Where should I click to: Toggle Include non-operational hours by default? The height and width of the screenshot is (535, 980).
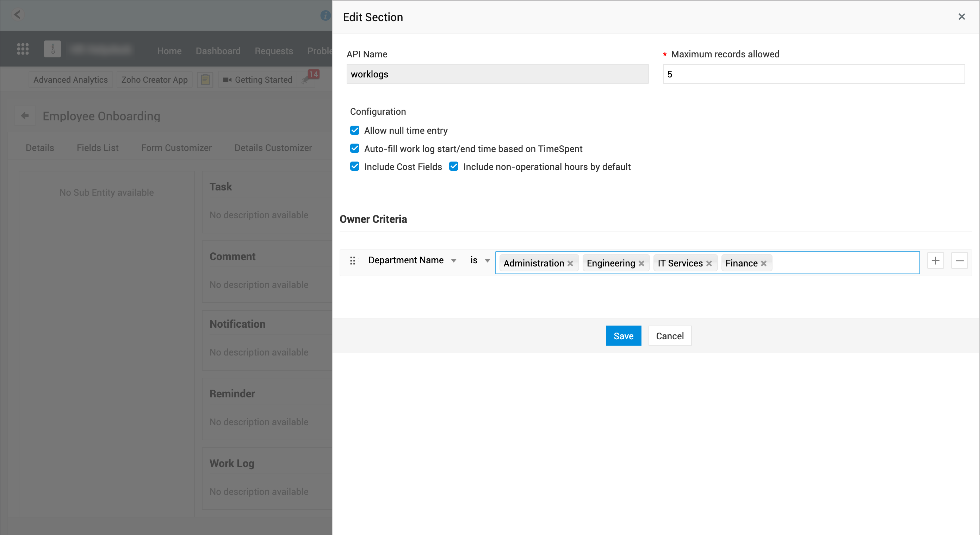(453, 166)
